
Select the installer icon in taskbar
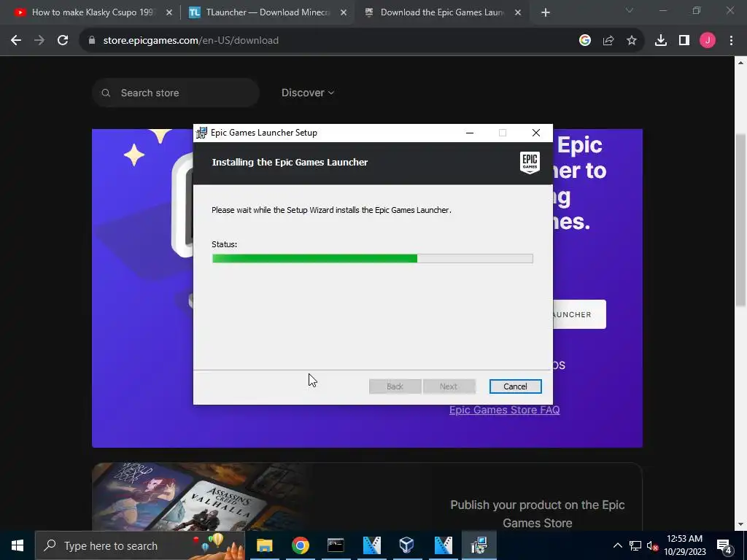coord(479,545)
